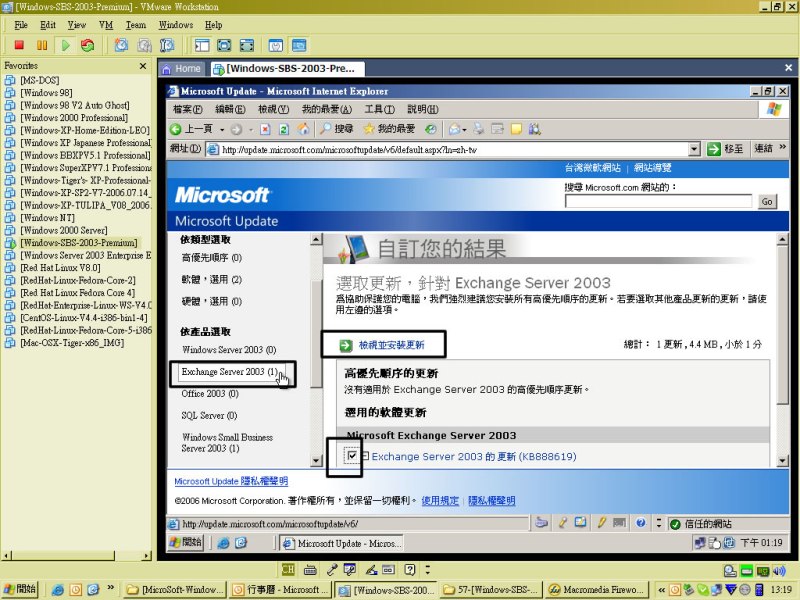Image resolution: width=800 pixels, height=600 pixels.
Task: Open the 行事曆 - Microsoft taskbar button
Action: [279, 590]
